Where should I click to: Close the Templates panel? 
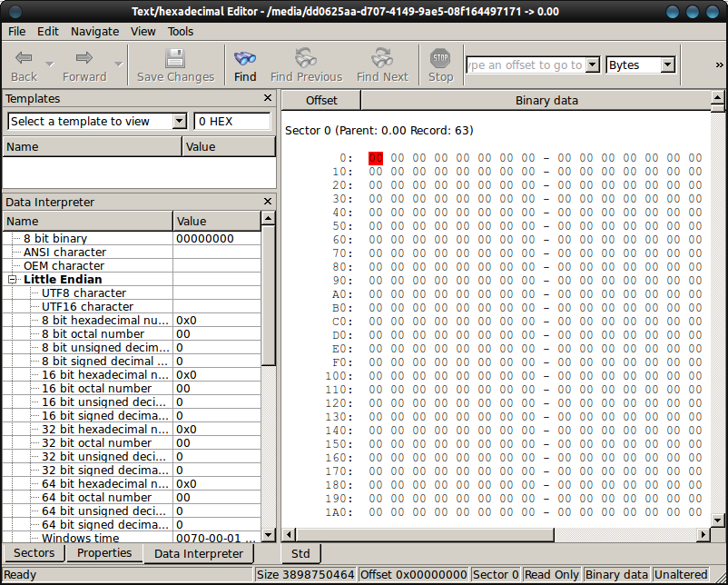tap(268, 98)
